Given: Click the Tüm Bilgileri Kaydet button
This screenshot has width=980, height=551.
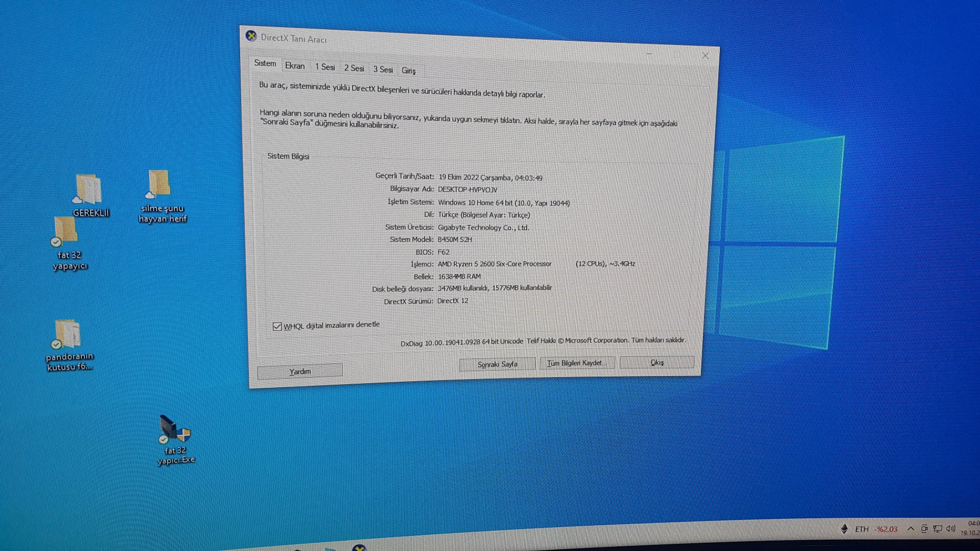Looking at the screenshot, I should [577, 363].
